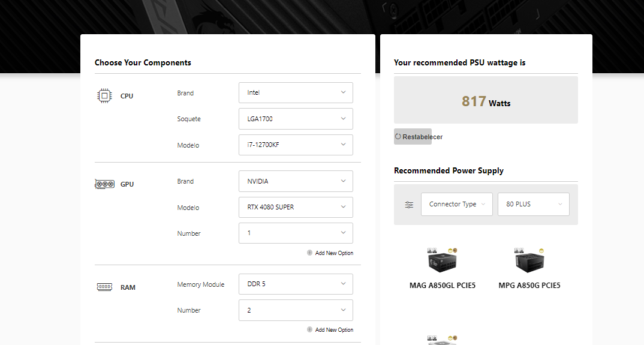Viewport: 644px width, 345px height.
Task: Open the Soquete dropdown showing LGA1700
Action: (x=296, y=119)
